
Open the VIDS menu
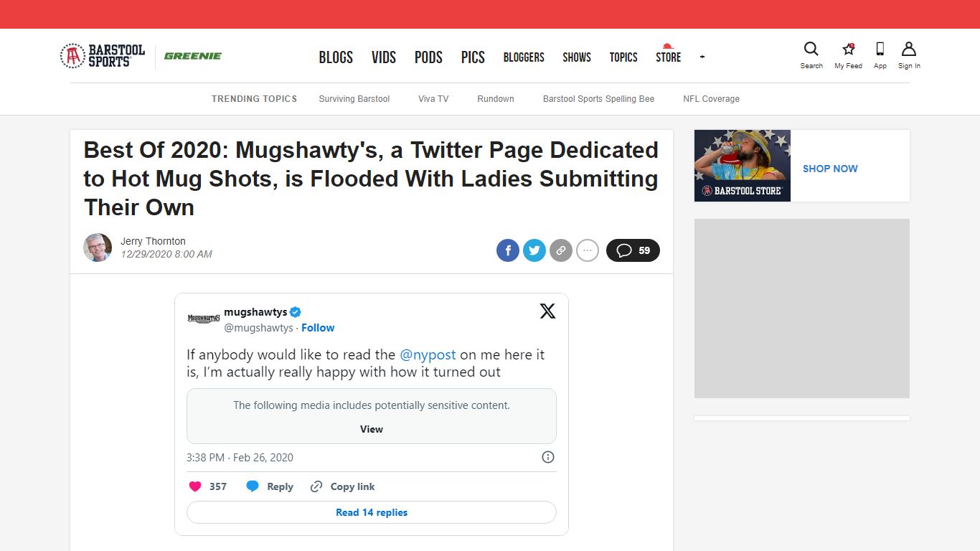tap(384, 57)
